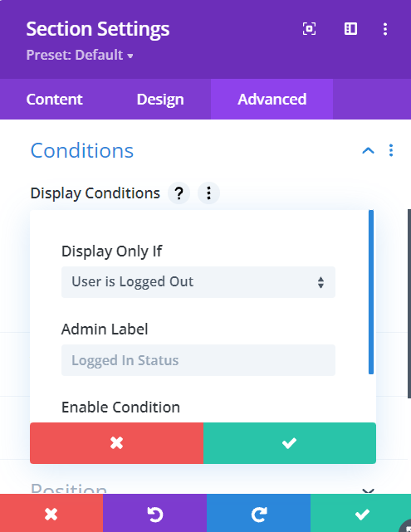This screenshot has height=532, width=411.
Task: Cancel the condition with red X button
Action: pyautogui.click(x=116, y=442)
